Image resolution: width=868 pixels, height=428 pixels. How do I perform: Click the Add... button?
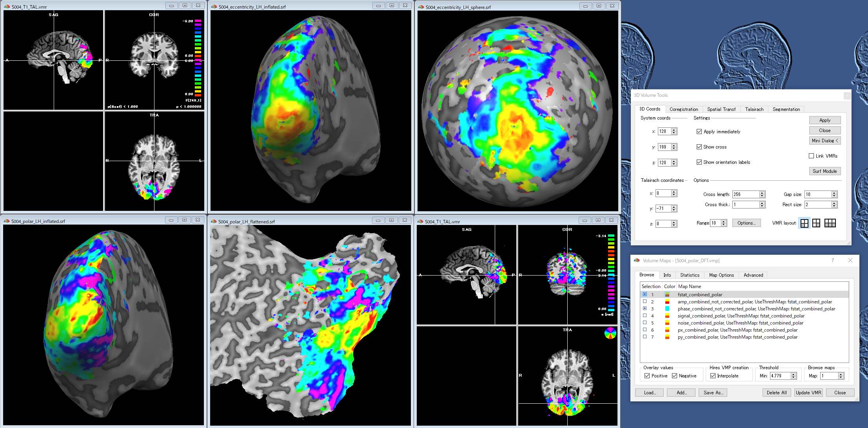point(681,393)
